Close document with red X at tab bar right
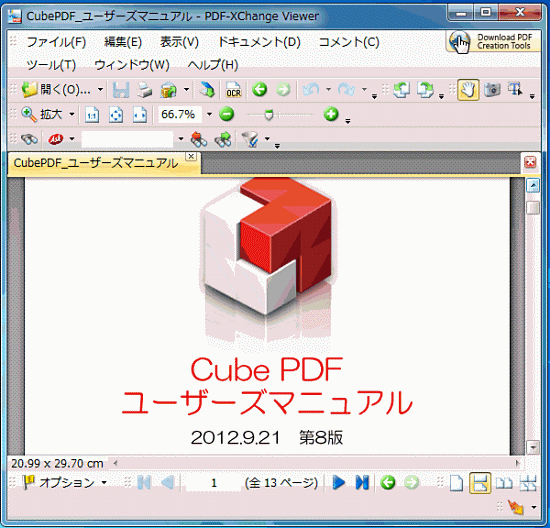 [x=530, y=162]
